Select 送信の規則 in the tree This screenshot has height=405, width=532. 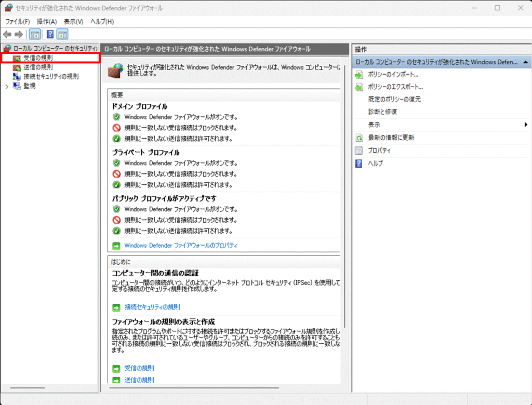click(38, 67)
